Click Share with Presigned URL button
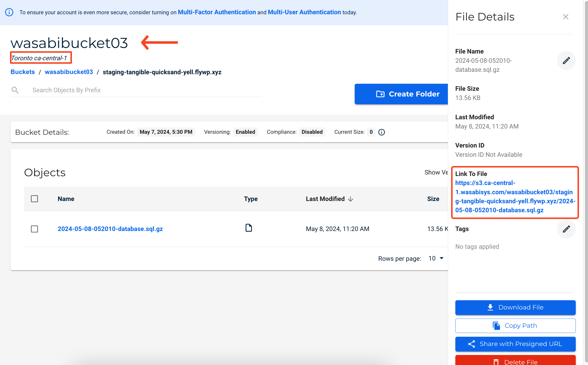 click(x=515, y=344)
